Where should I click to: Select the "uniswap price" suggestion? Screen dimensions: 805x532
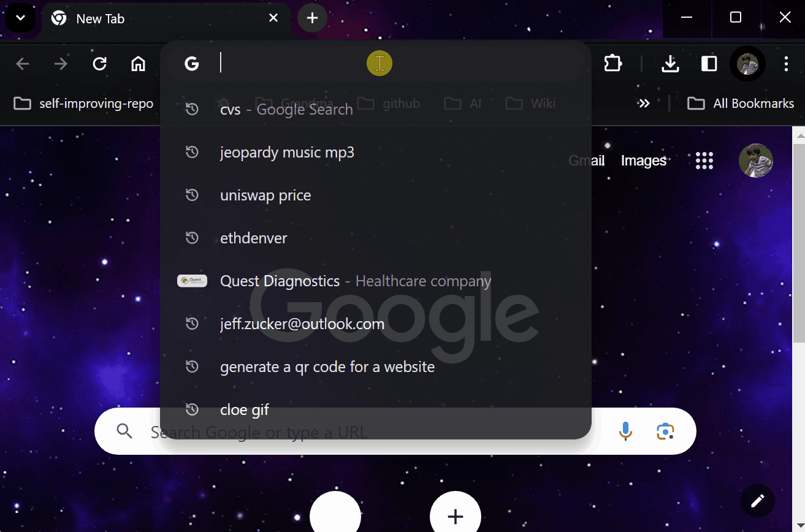265,196
